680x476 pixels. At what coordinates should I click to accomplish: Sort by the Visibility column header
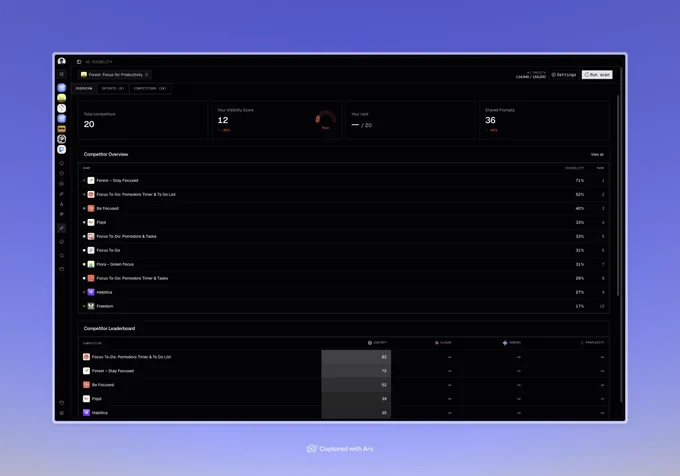(x=574, y=168)
